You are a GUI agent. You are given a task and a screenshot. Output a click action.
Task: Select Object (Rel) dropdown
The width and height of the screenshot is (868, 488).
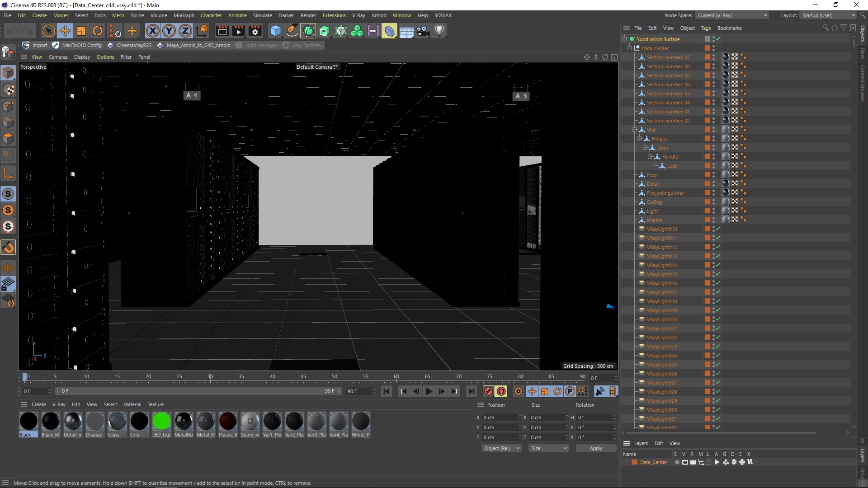pos(500,448)
